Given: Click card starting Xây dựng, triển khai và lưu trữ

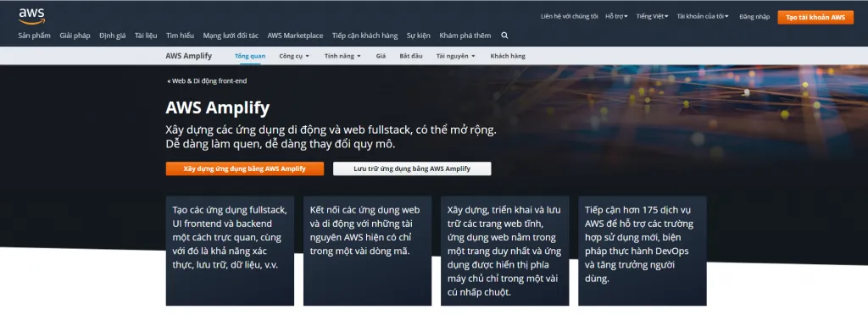Looking at the screenshot, I should click(x=505, y=251).
